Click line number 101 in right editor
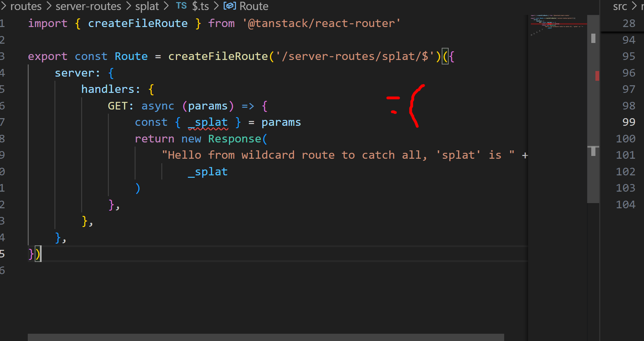Image resolution: width=644 pixels, height=341 pixels. pyautogui.click(x=626, y=155)
